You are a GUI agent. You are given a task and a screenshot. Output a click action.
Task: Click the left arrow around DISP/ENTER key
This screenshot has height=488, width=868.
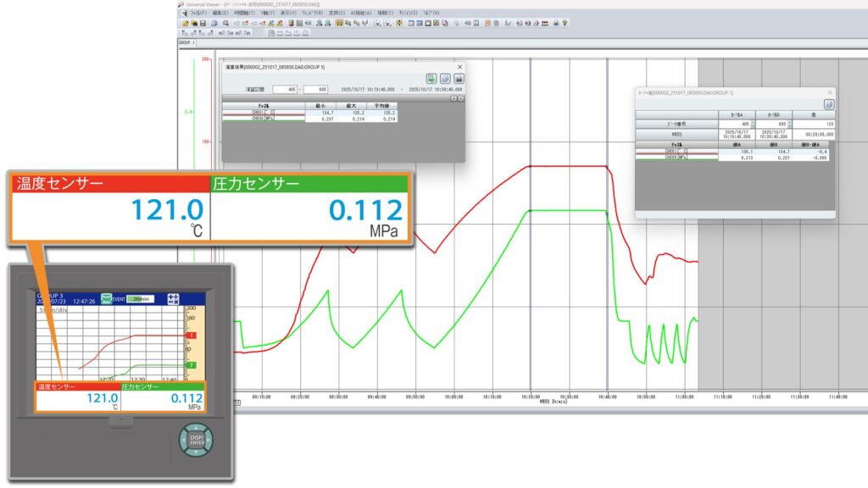coord(183,440)
